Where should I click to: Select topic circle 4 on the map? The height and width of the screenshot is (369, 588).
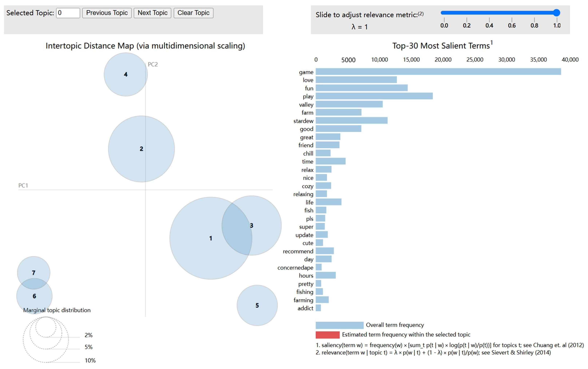tap(125, 74)
